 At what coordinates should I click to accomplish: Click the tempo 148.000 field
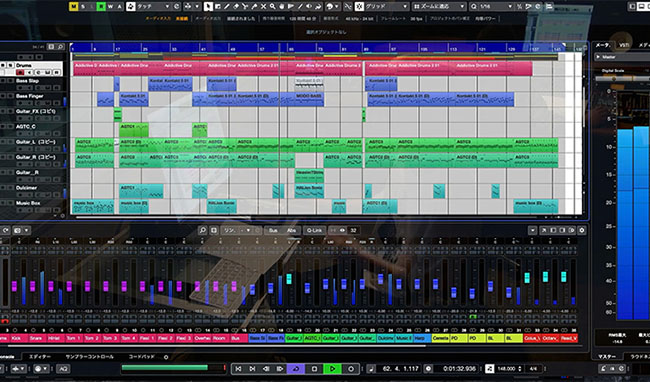507,368
